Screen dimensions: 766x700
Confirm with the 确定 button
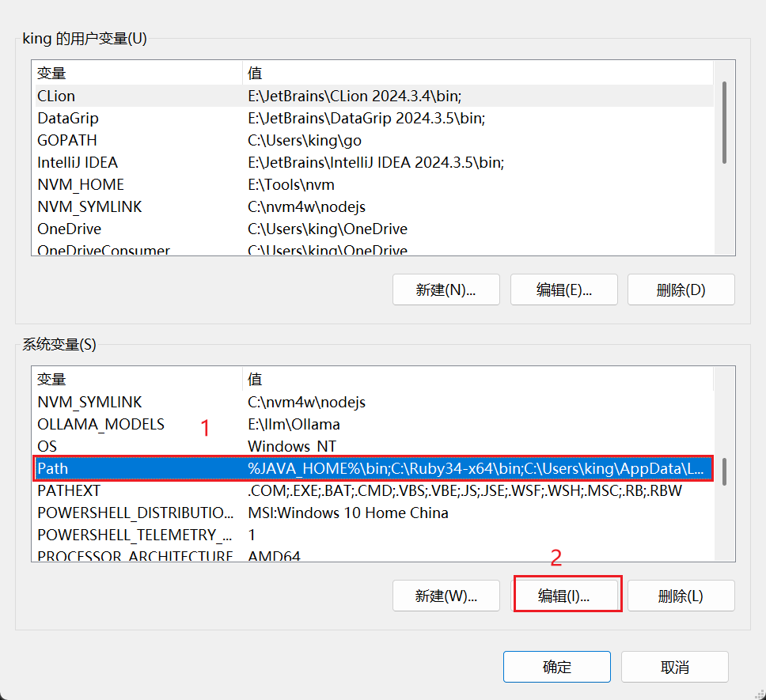click(x=556, y=667)
